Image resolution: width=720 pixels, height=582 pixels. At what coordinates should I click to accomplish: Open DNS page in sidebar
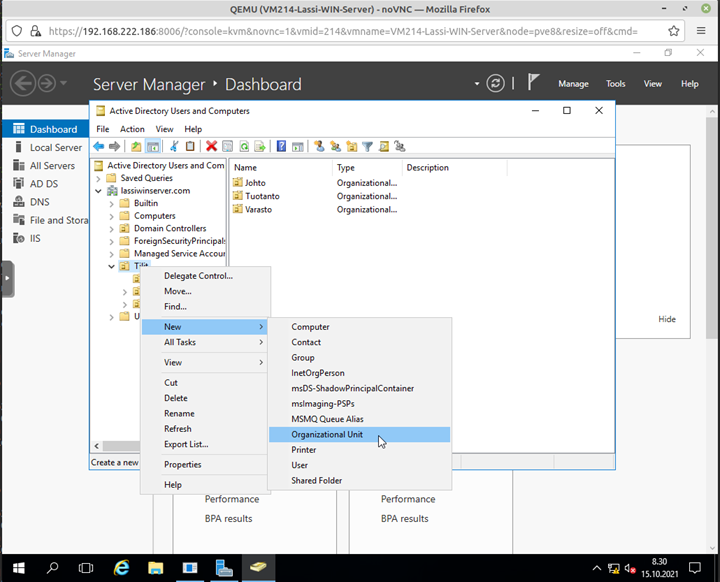46,202
